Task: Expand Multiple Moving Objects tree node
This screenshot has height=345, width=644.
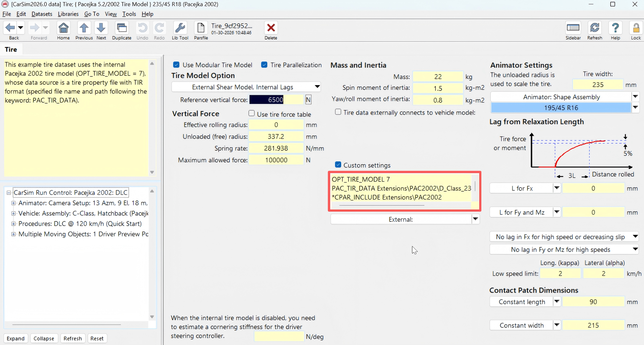Action: coord(14,234)
